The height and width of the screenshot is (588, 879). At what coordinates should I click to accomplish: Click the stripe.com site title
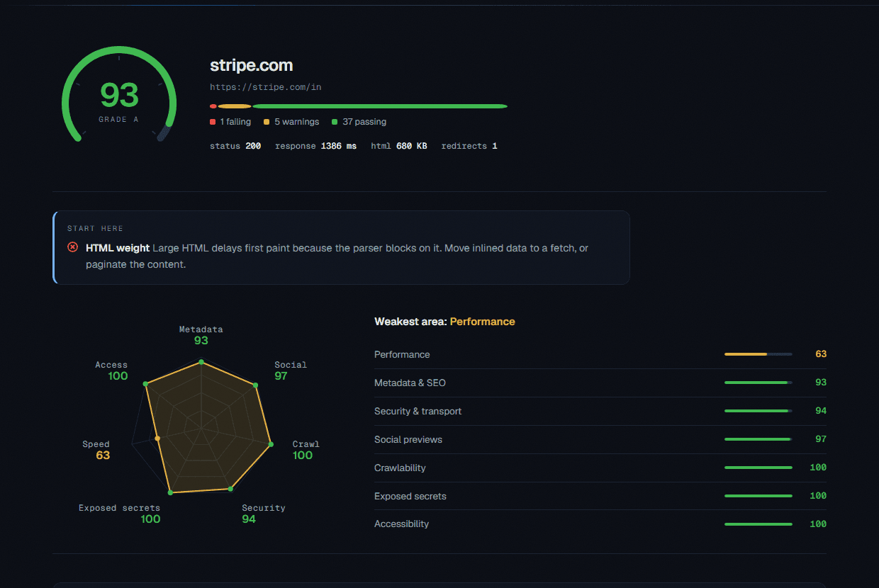click(252, 65)
